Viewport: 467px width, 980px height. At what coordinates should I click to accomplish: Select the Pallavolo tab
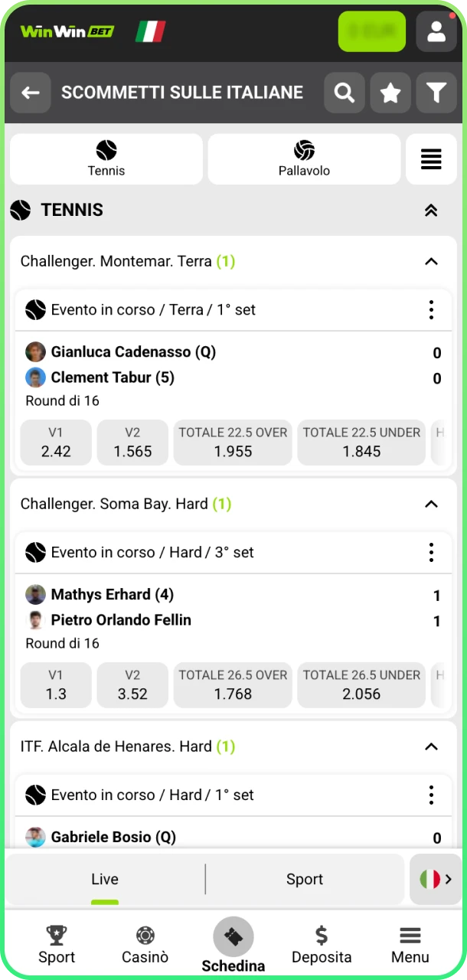click(x=304, y=159)
